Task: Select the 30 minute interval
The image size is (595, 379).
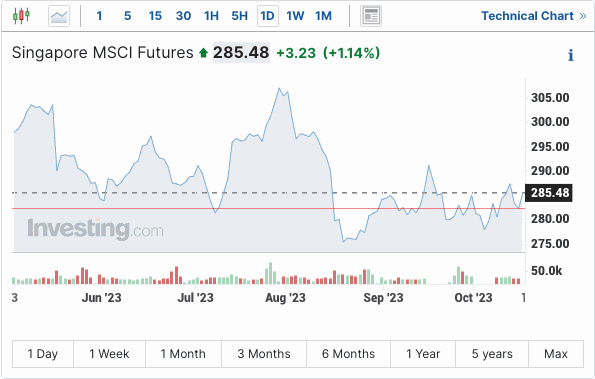Action: (x=183, y=16)
